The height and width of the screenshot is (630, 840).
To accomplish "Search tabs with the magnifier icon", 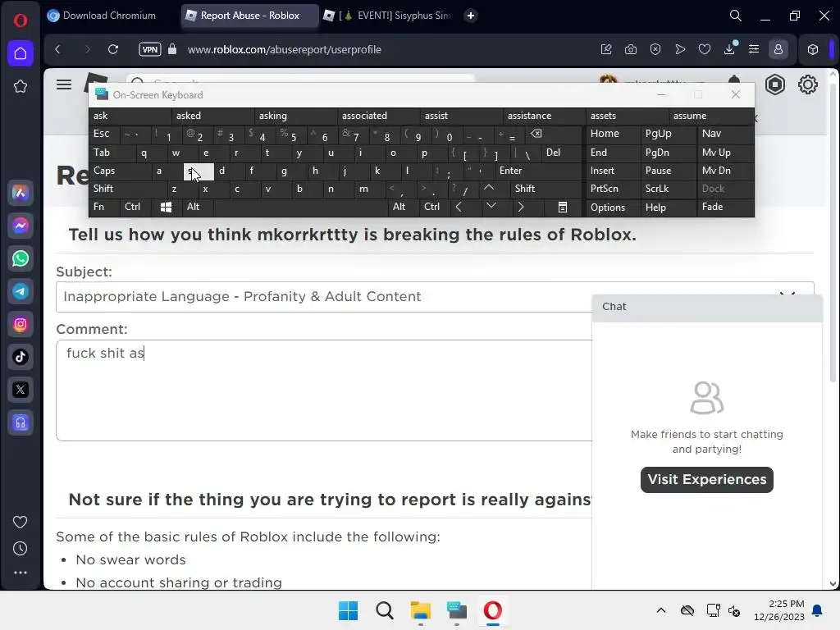I will (736, 16).
